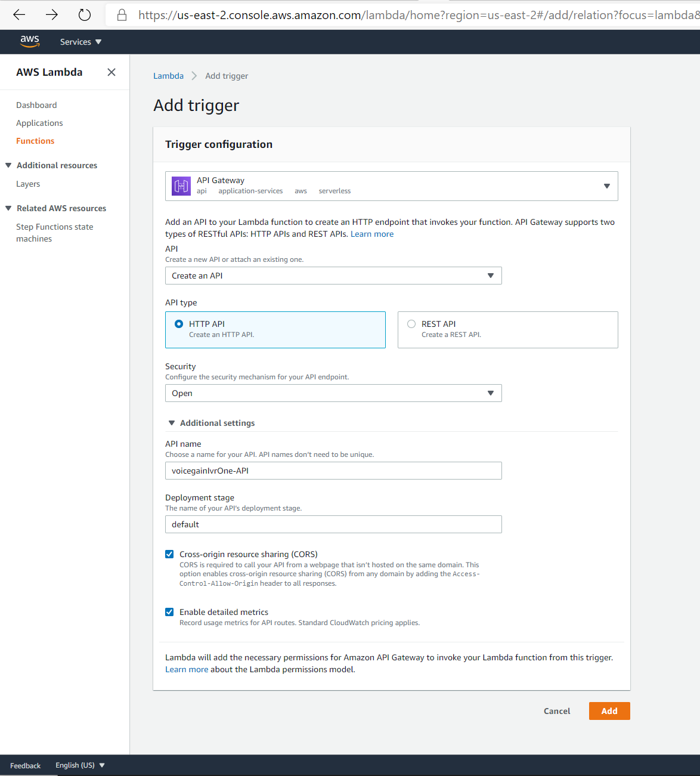Click the browser forward arrow
This screenshot has height=776, width=700.
(x=52, y=15)
